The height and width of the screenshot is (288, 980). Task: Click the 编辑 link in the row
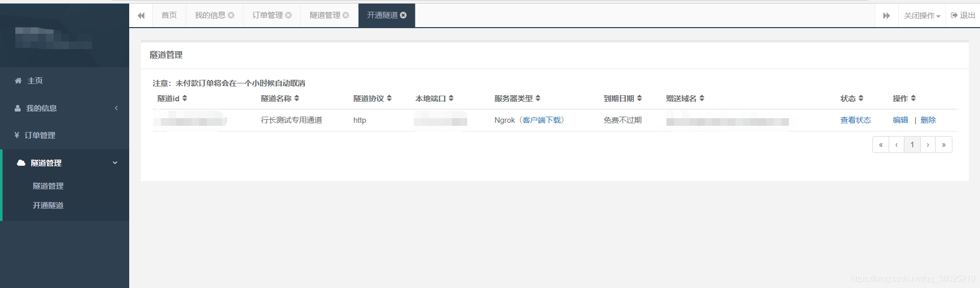pos(900,120)
